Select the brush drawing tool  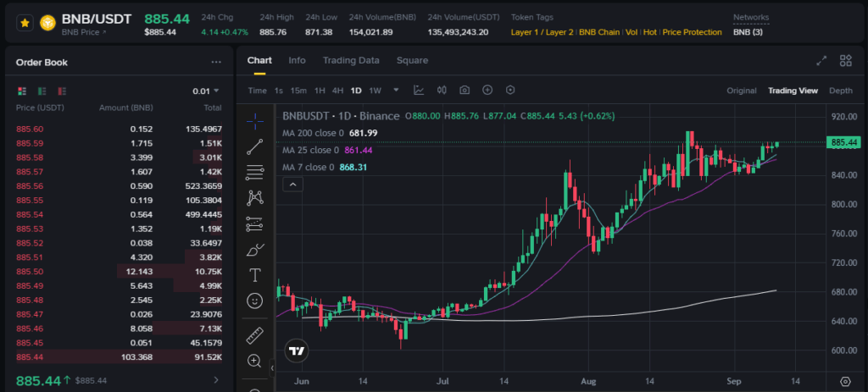pyautogui.click(x=254, y=250)
